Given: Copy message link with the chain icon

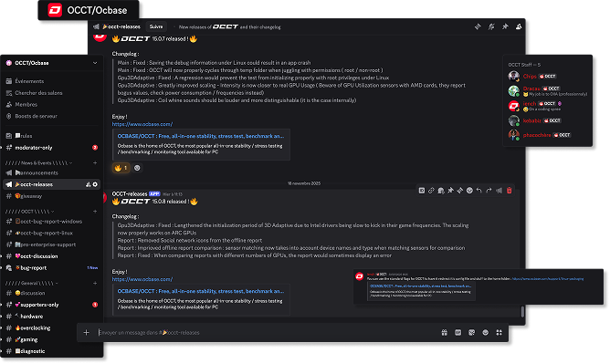Looking at the screenshot, I should tap(431, 191).
